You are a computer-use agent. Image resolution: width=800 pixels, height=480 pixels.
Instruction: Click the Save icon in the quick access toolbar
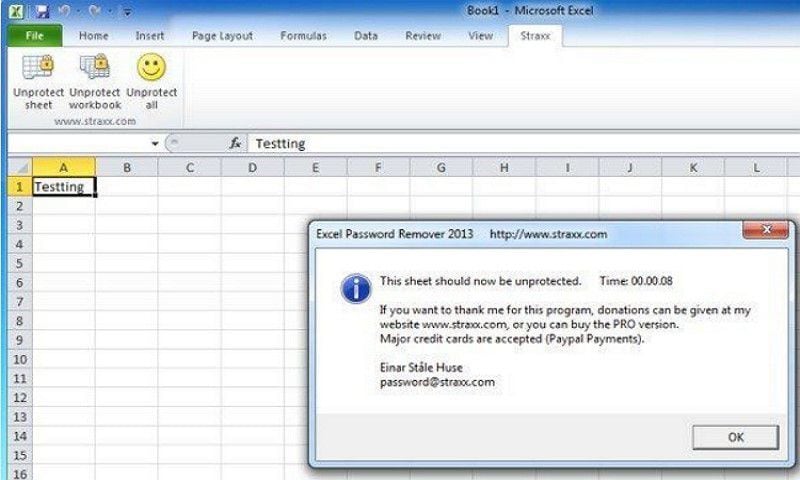coord(42,11)
